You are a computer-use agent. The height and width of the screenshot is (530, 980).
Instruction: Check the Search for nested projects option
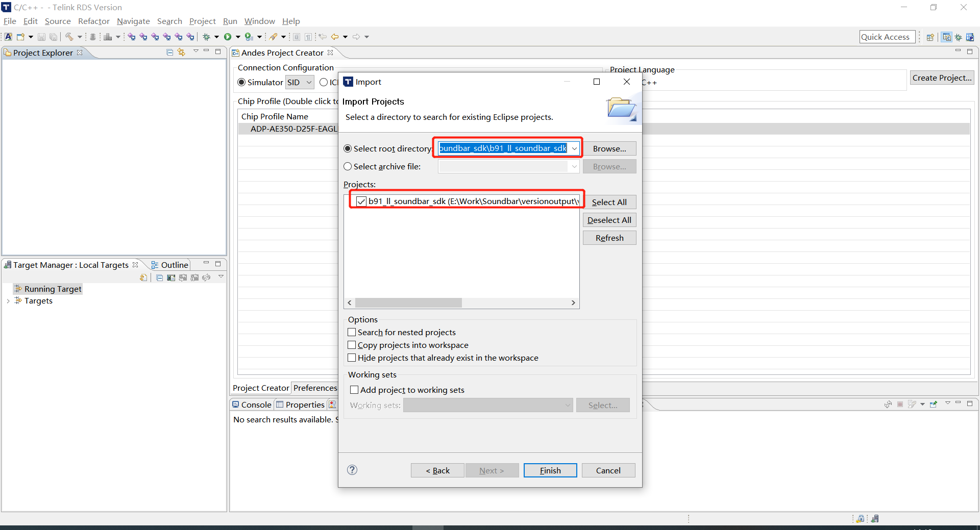[352, 332]
